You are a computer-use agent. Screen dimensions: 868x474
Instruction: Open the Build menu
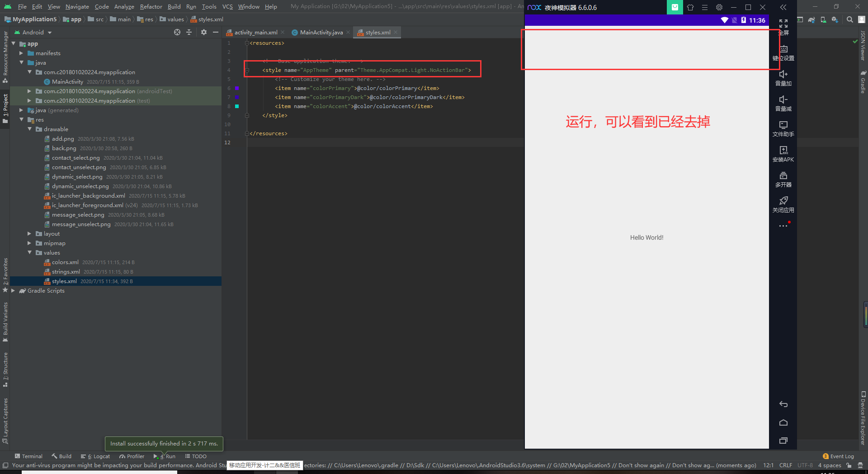[x=174, y=6]
